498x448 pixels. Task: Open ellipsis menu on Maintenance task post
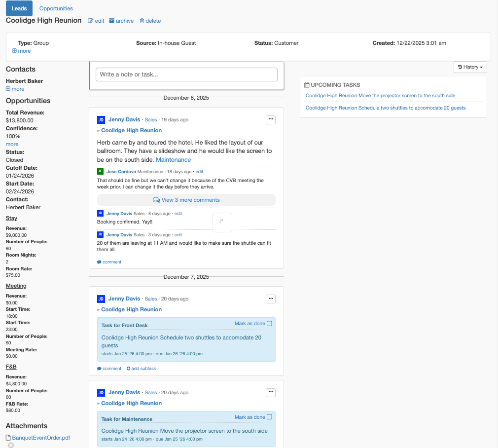(271, 392)
